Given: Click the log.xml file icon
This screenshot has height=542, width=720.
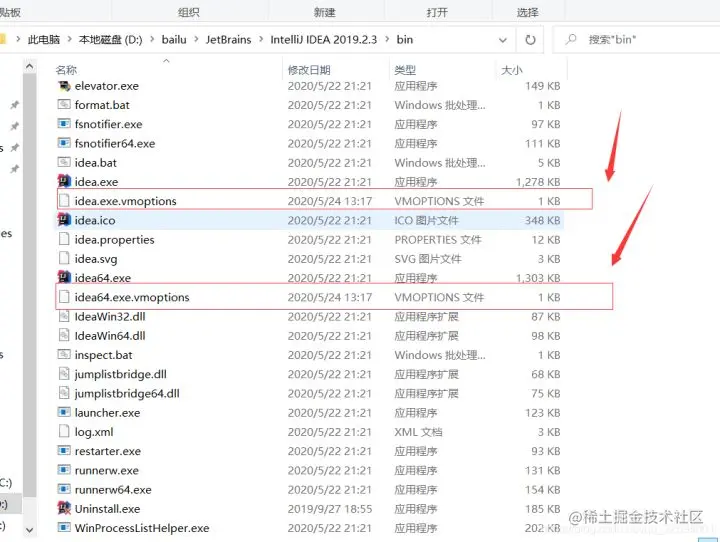Looking at the screenshot, I should [64, 432].
